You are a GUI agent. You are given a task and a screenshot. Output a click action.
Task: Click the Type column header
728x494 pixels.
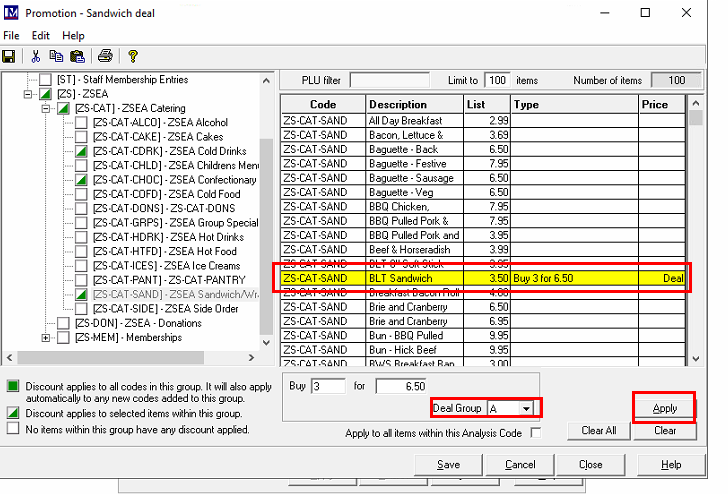click(x=574, y=104)
